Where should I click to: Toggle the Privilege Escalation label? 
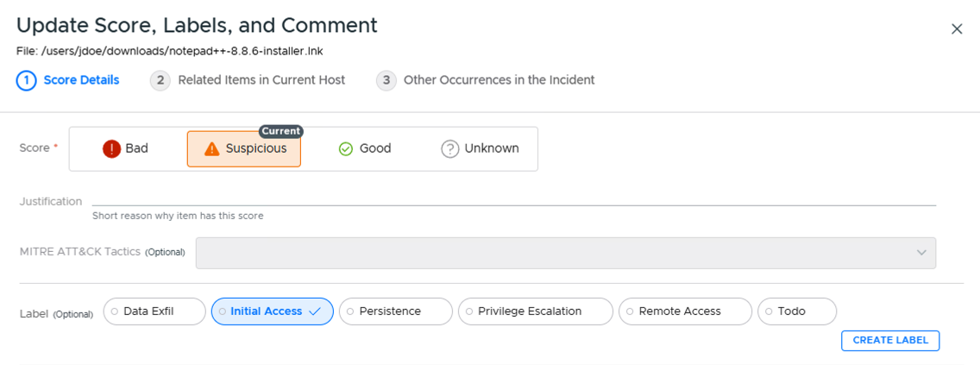click(536, 312)
